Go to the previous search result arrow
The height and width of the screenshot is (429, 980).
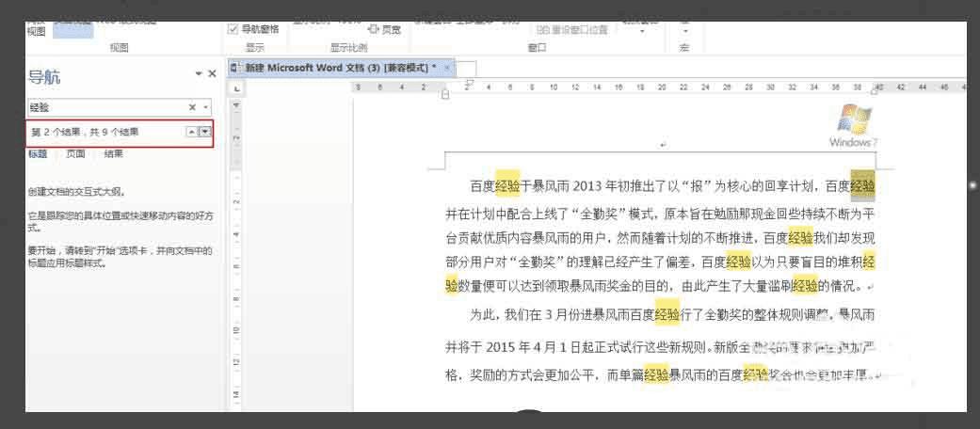192,132
